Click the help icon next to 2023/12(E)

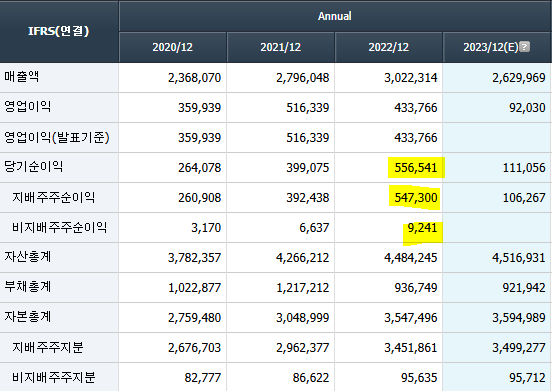pyautogui.click(x=525, y=46)
